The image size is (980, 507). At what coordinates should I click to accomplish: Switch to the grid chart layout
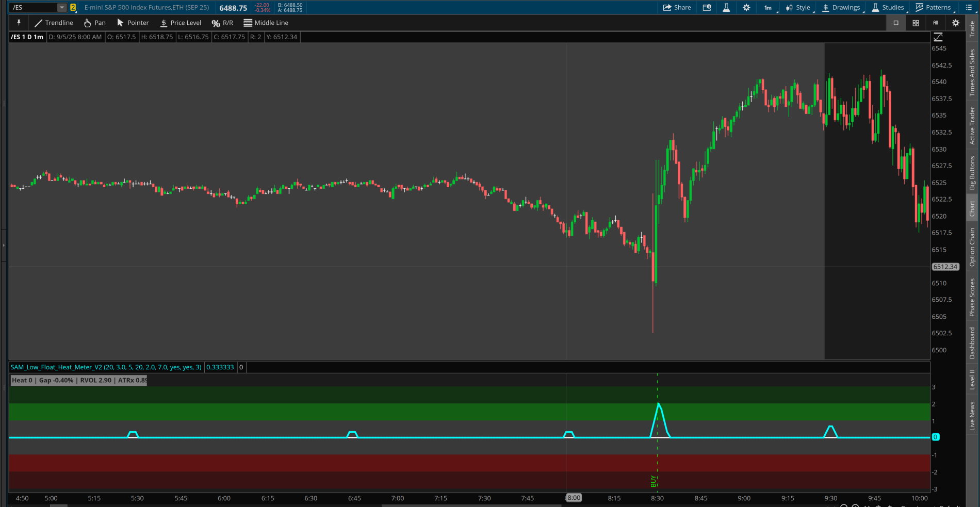pyautogui.click(x=916, y=23)
